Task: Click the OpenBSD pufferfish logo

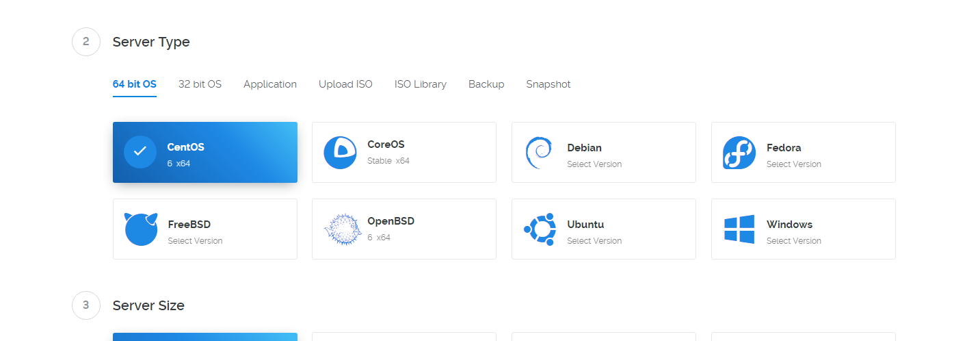Action: pos(341,229)
